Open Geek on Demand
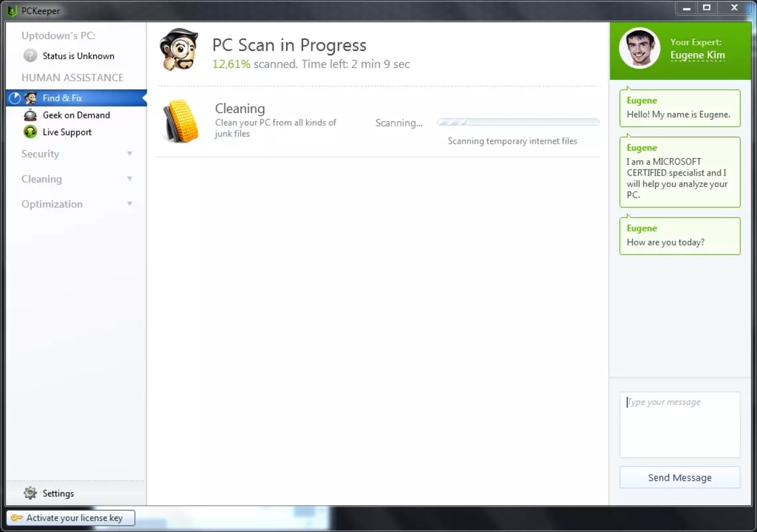Viewport: 757px width, 532px height. 76,115
